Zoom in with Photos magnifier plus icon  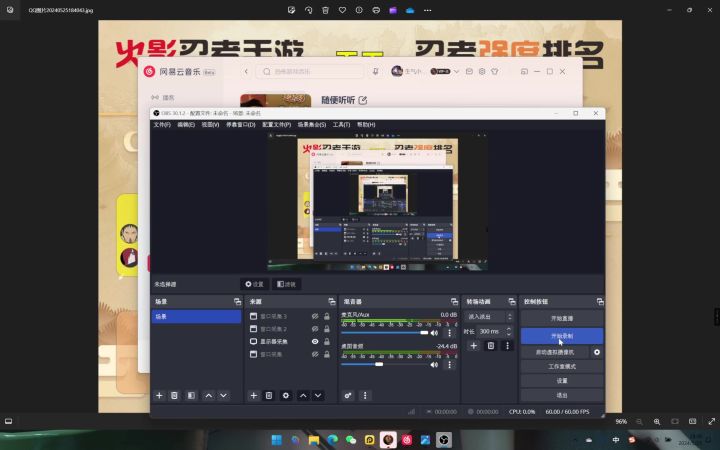tap(657, 422)
